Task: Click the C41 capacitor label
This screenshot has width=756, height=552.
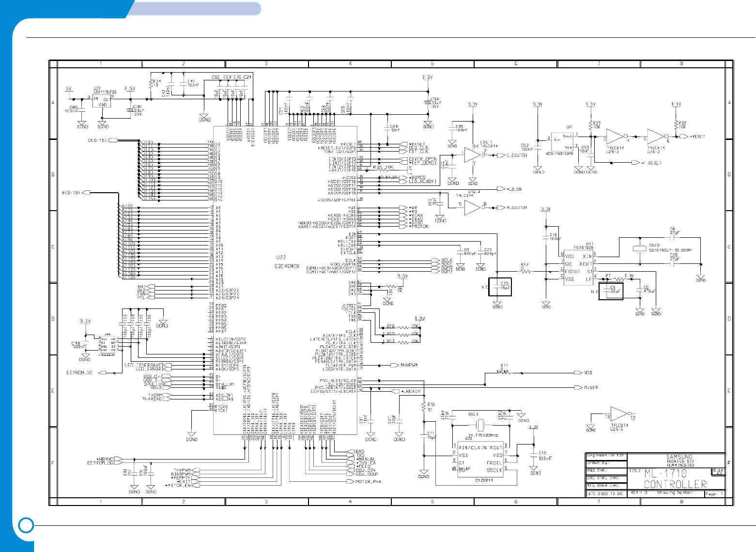Action: point(191,81)
